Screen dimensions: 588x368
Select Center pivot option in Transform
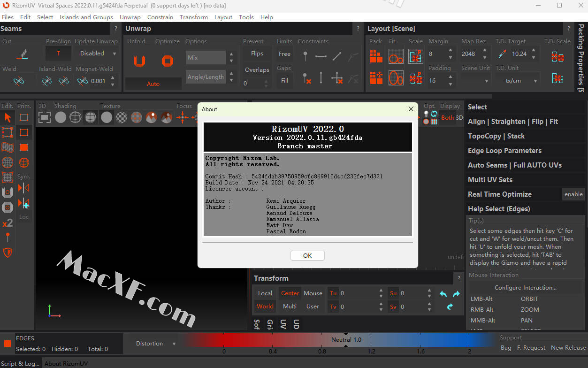[290, 293]
